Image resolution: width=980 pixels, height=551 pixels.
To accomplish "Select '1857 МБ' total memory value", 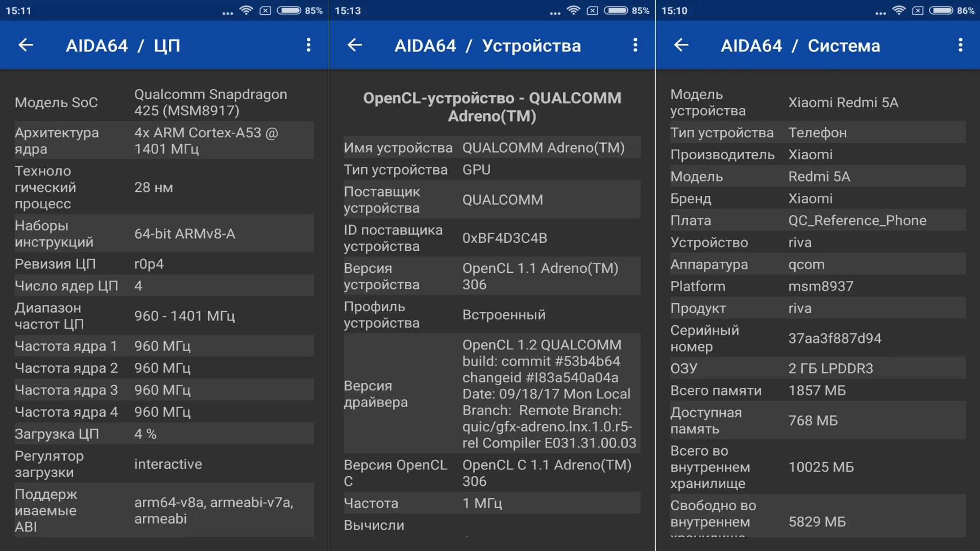I will click(817, 390).
